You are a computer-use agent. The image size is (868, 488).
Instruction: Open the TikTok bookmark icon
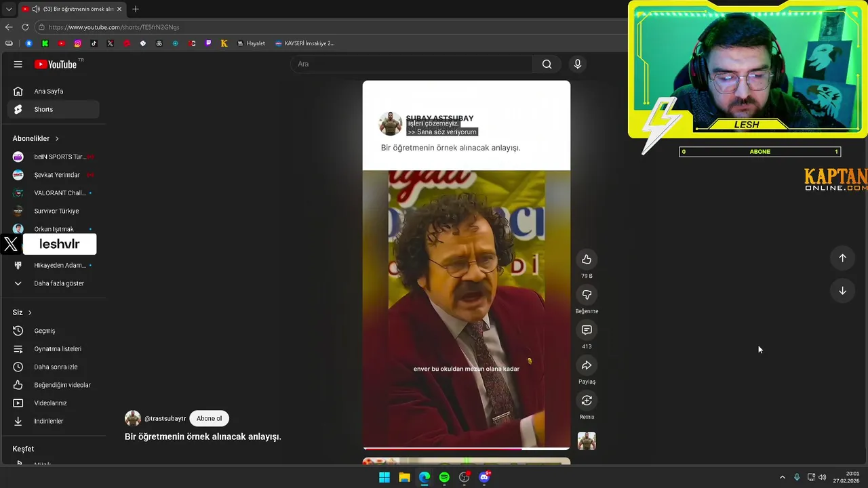coord(94,43)
